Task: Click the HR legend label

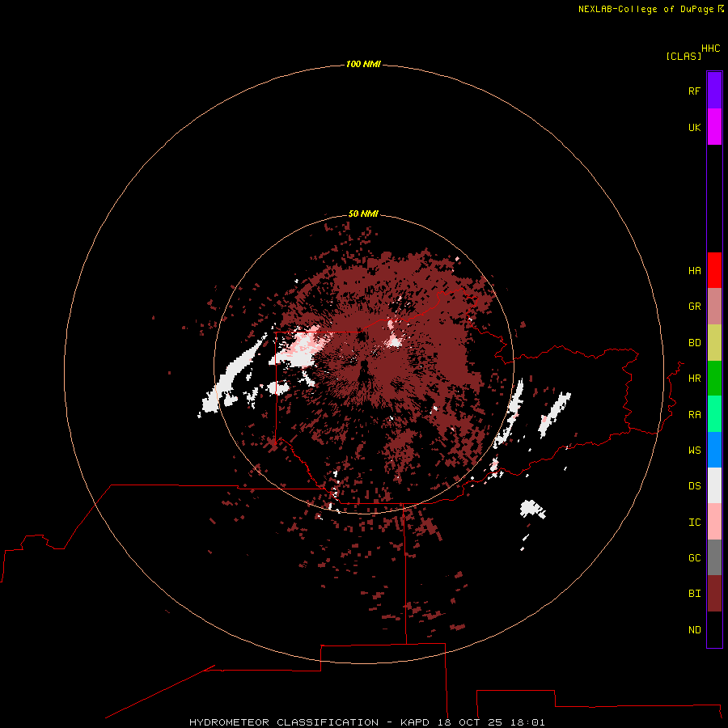Action: click(x=694, y=378)
